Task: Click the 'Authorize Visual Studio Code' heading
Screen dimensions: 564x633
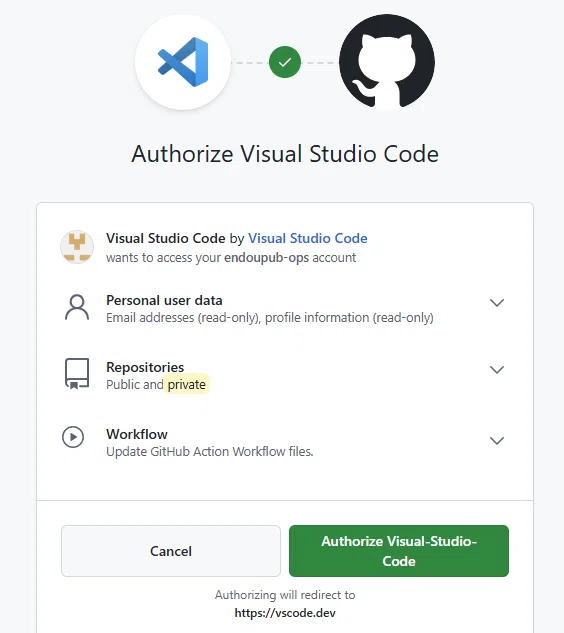Action: (x=285, y=154)
